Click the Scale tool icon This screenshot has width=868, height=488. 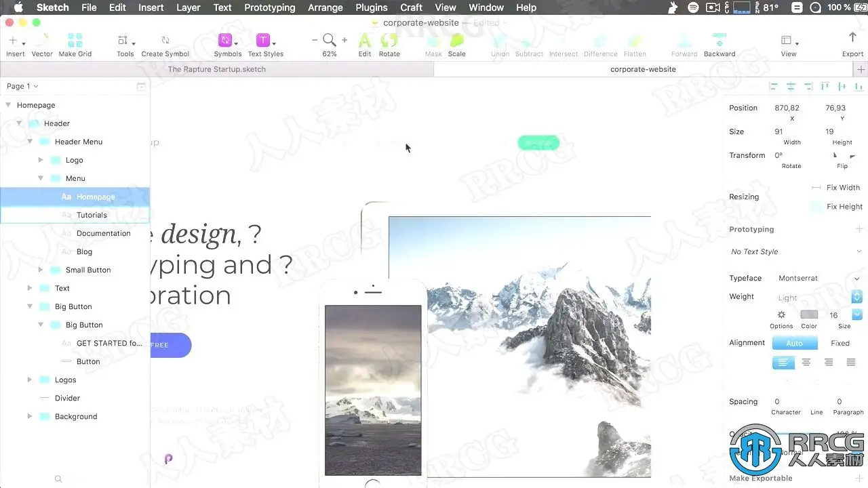(456, 45)
